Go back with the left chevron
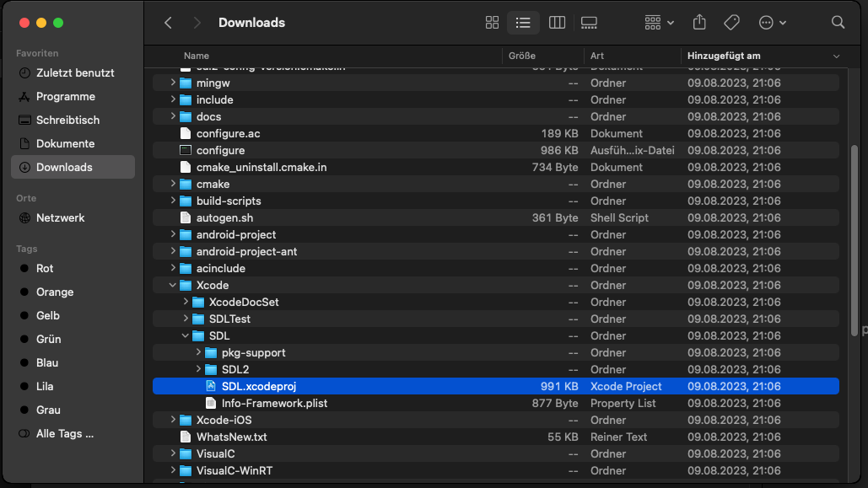 click(x=168, y=23)
